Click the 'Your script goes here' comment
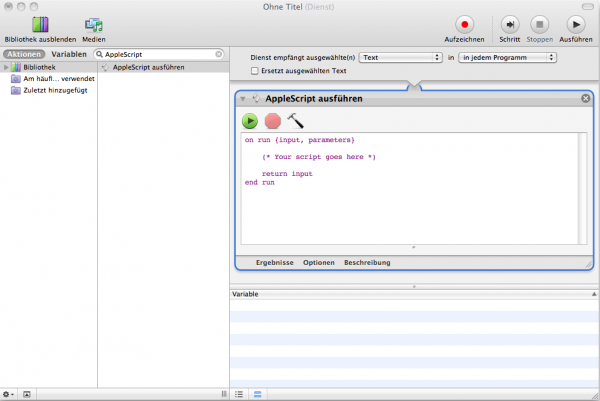The width and height of the screenshot is (600, 401). pos(319,157)
